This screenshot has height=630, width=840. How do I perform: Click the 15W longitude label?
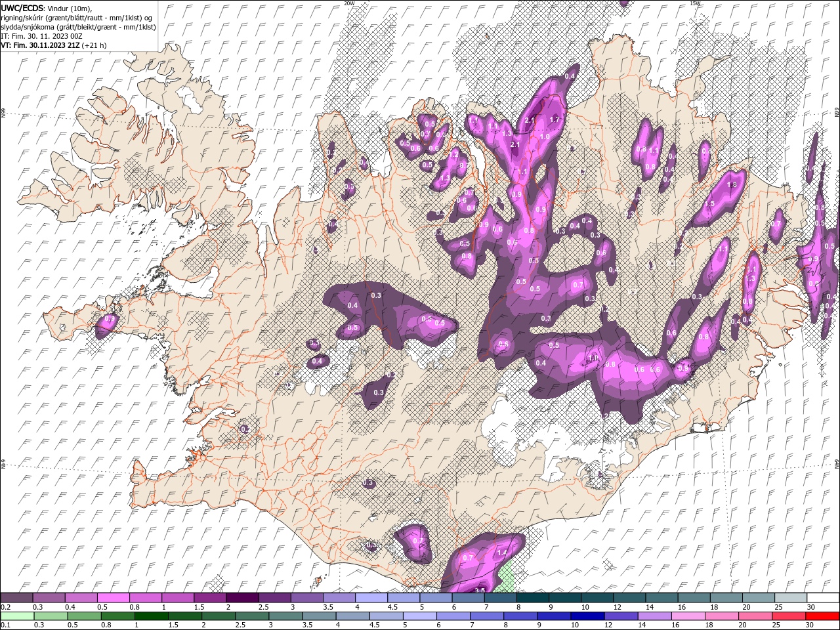click(x=695, y=3)
